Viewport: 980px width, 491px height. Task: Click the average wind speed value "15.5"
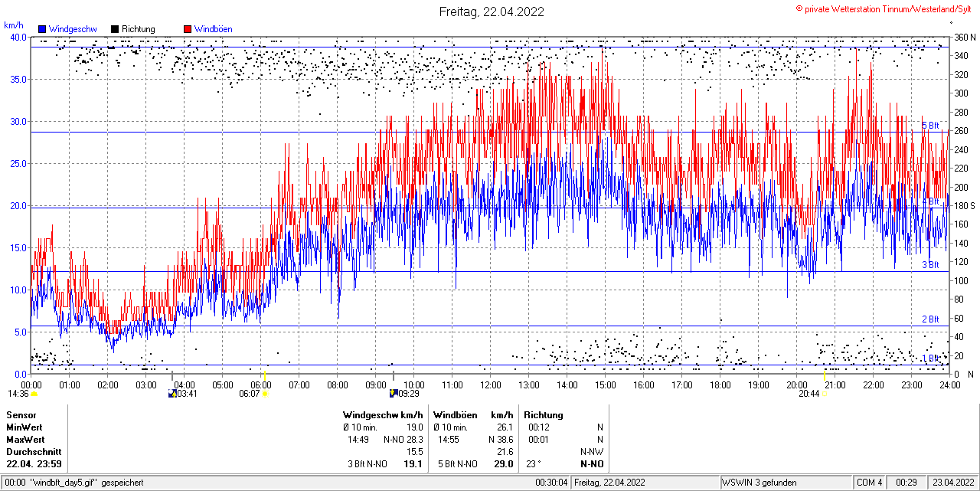pyautogui.click(x=415, y=452)
